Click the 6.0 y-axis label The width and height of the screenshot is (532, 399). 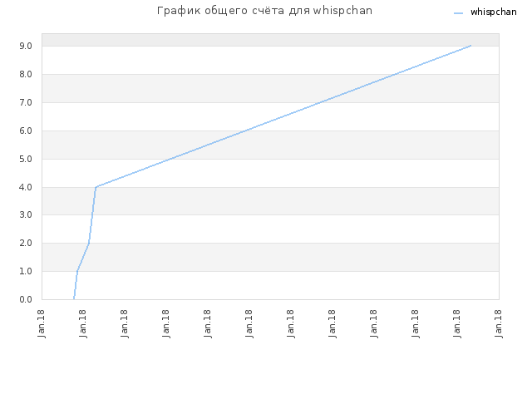click(x=26, y=131)
